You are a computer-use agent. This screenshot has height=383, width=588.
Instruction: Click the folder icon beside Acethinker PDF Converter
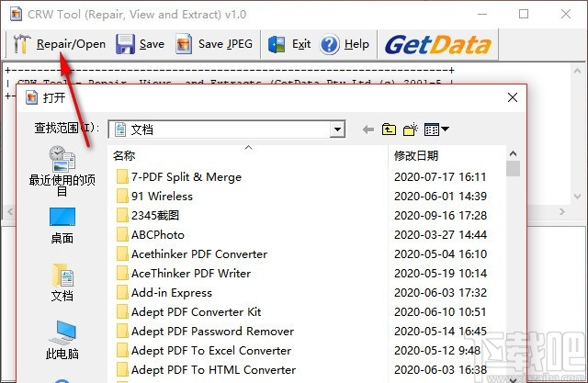tap(122, 253)
